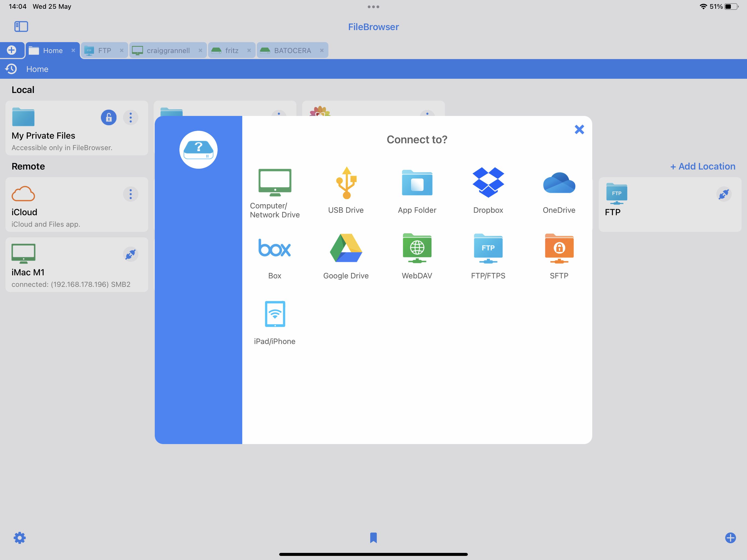Image resolution: width=747 pixels, height=560 pixels.
Task: Click the Remote section heading
Action: point(28,166)
